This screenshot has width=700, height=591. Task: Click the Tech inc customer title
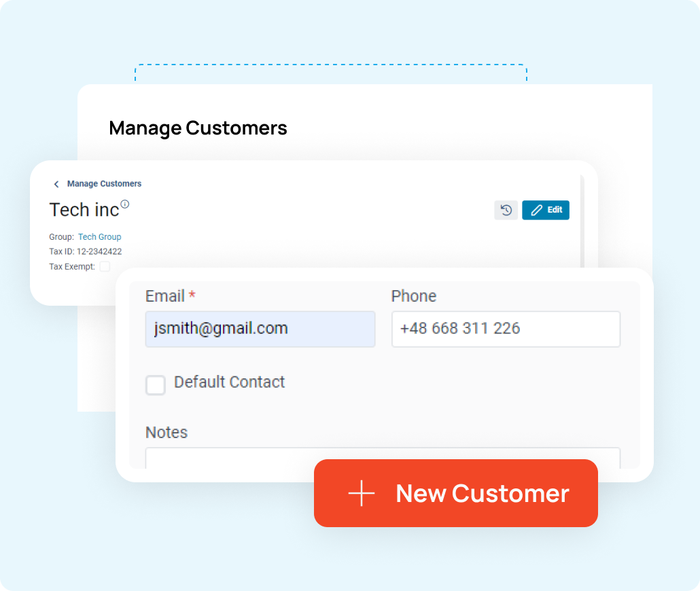pyautogui.click(x=84, y=210)
